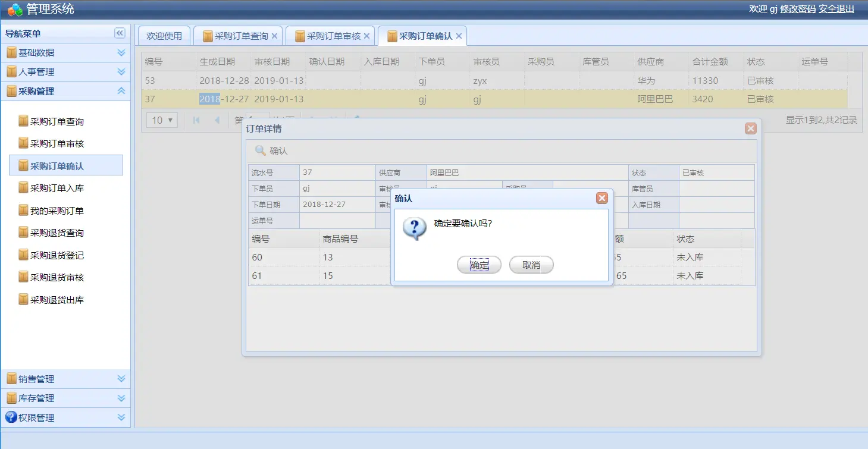Expand the 基础数据 accordion section
The height and width of the screenshot is (449, 868).
tap(121, 53)
